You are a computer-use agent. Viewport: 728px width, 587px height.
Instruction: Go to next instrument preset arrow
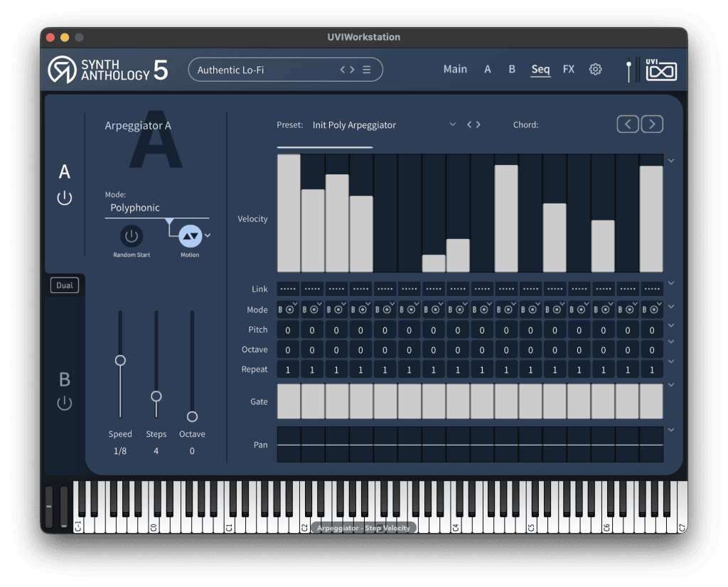pyautogui.click(x=352, y=70)
